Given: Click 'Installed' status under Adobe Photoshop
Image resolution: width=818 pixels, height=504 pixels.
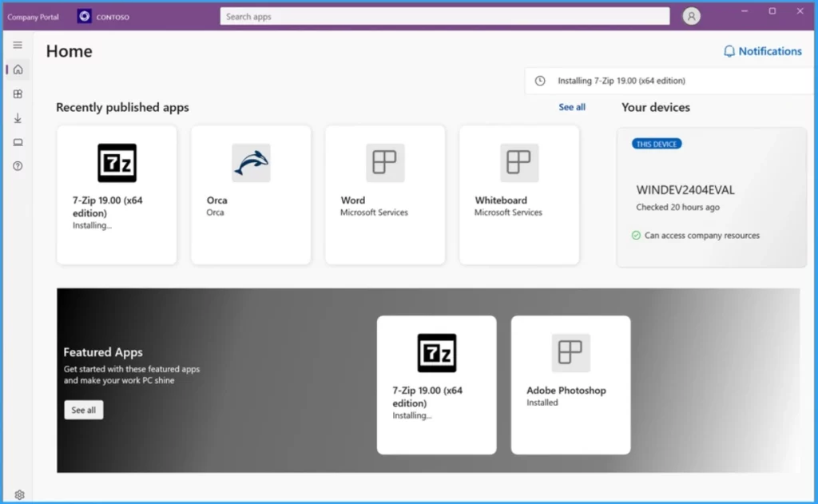Looking at the screenshot, I should tap(542, 403).
